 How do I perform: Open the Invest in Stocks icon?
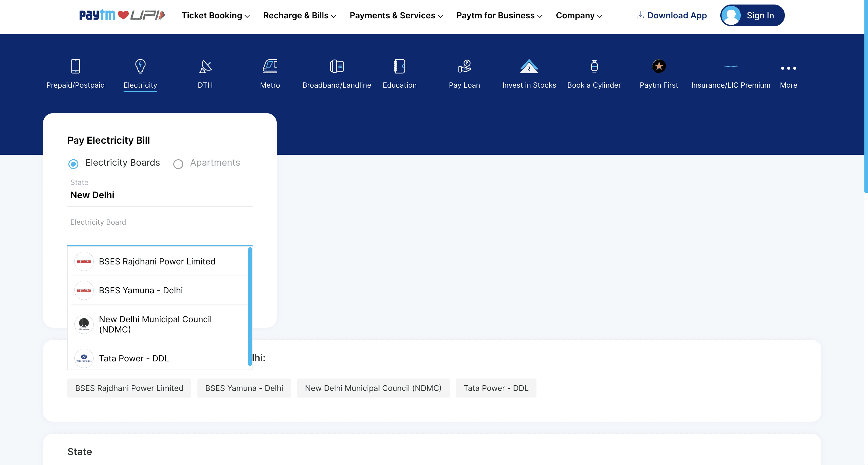click(x=529, y=66)
